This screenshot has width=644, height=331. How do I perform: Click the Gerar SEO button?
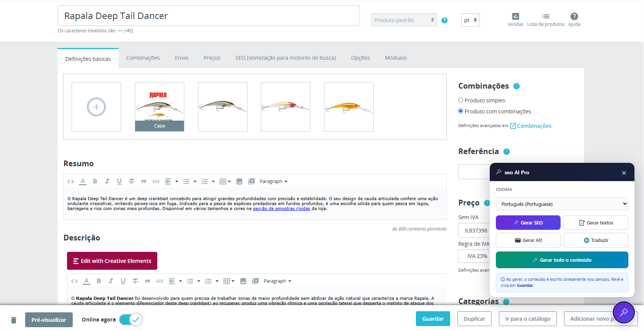pyautogui.click(x=528, y=223)
